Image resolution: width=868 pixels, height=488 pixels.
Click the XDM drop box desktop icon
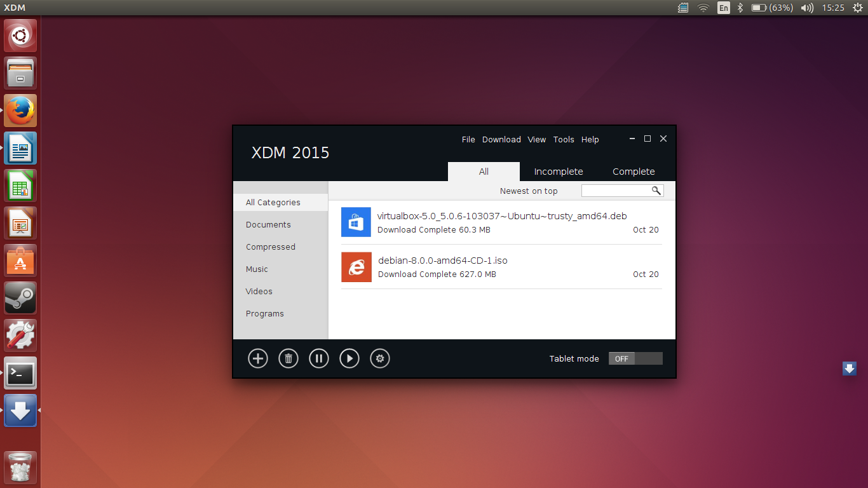click(x=850, y=369)
